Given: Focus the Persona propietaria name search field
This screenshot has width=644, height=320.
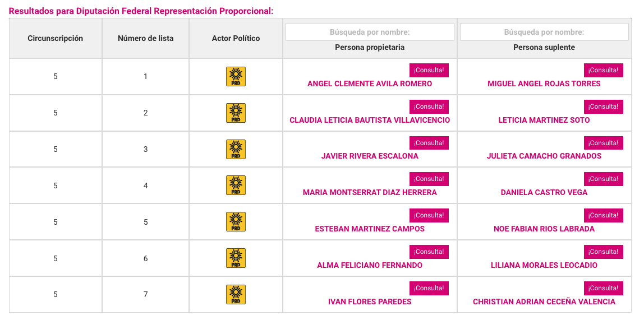Looking at the screenshot, I should [x=370, y=32].
